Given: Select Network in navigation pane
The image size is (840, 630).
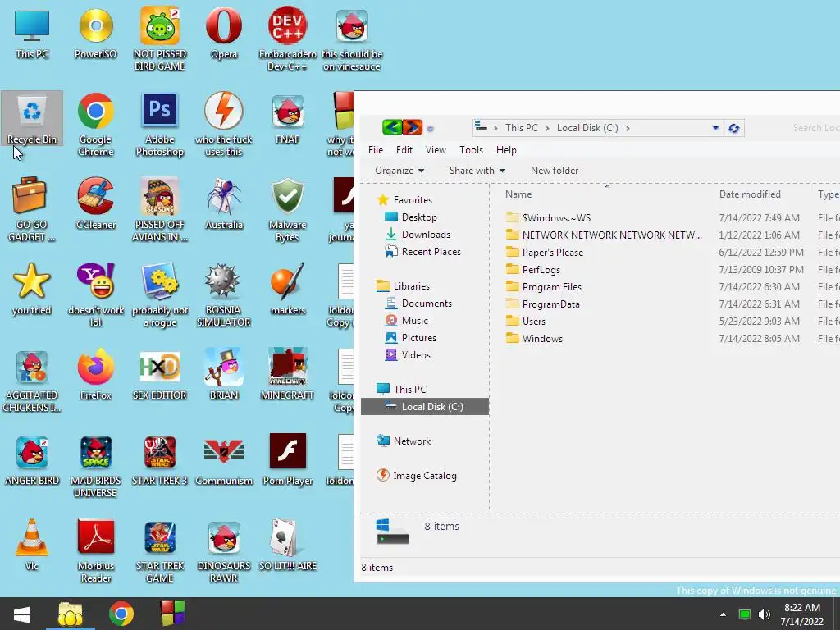Looking at the screenshot, I should tap(404, 441).
